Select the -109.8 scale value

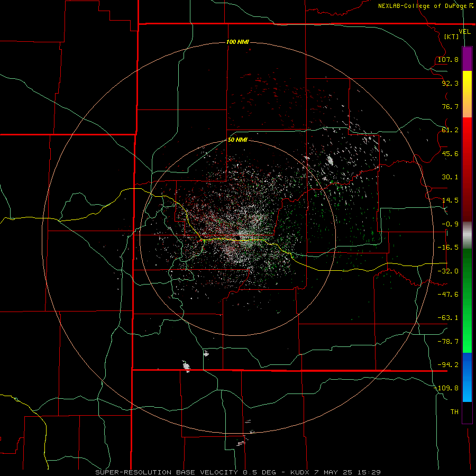click(446, 388)
